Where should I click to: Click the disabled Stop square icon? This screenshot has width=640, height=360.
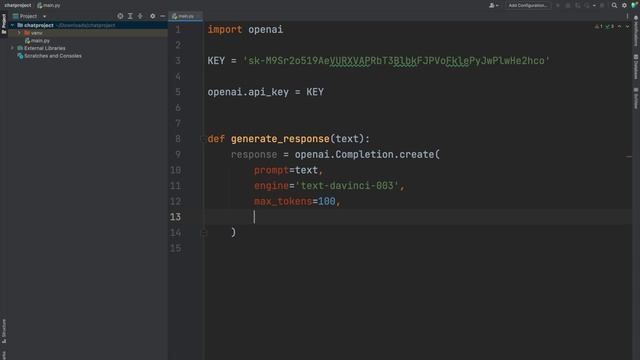click(602, 5)
